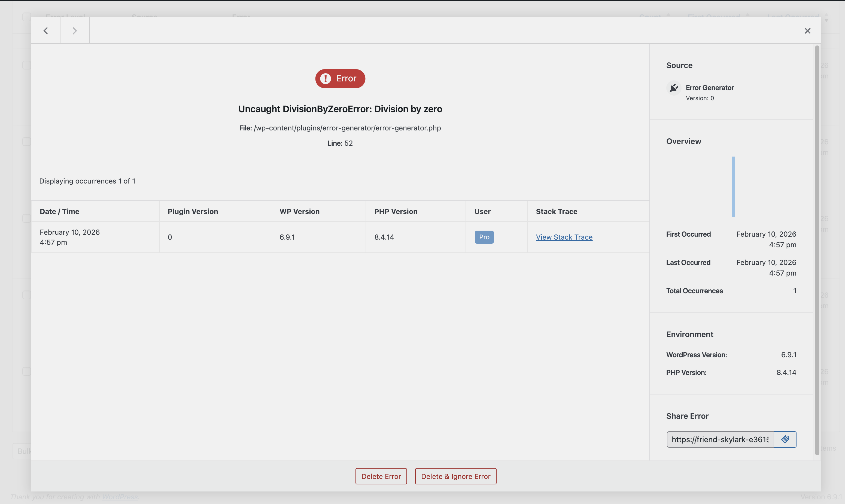Tick the first error row checkbox behind modal
The width and height of the screenshot is (845, 504).
[x=26, y=65]
